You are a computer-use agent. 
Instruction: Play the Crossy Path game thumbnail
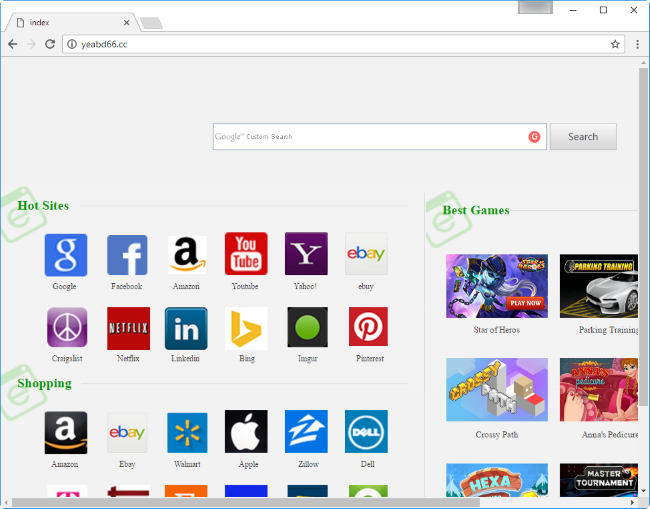coord(497,390)
